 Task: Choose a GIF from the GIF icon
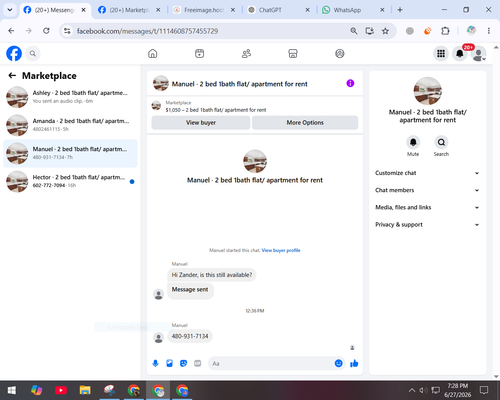tap(198, 363)
